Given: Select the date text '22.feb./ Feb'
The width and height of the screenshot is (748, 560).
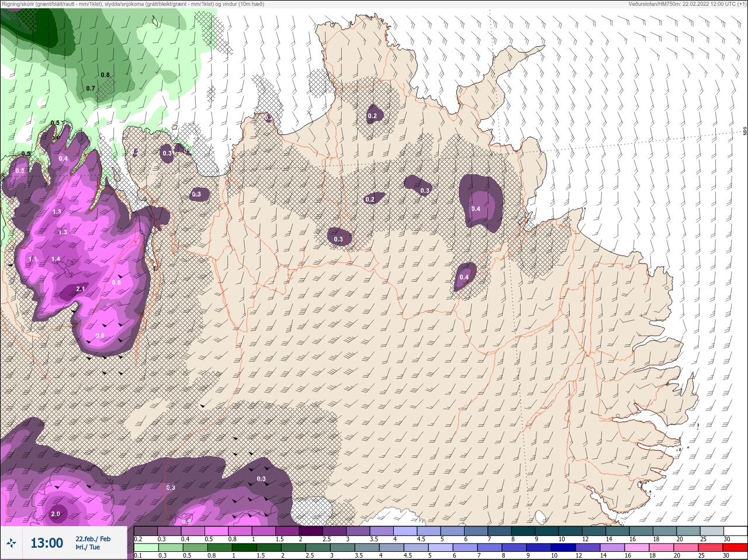Looking at the screenshot, I should click(x=93, y=539).
